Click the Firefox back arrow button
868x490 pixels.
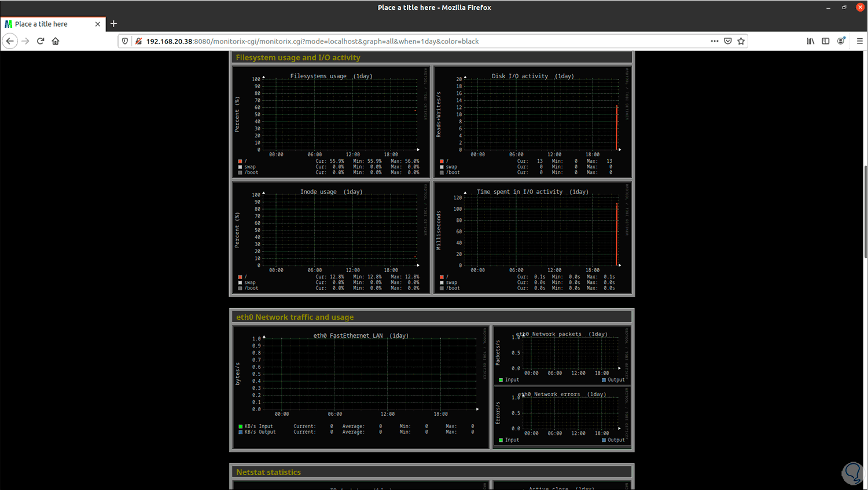[10, 41]
